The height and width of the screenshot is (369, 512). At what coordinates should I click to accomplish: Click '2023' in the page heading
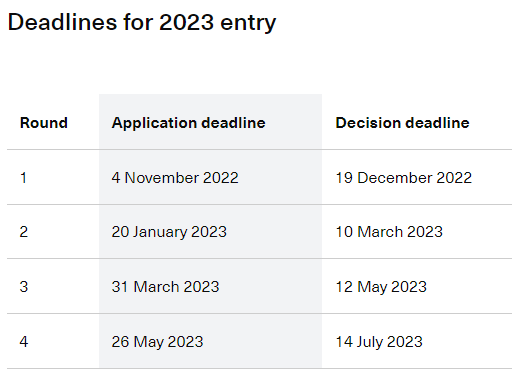[x=186, y=22]
